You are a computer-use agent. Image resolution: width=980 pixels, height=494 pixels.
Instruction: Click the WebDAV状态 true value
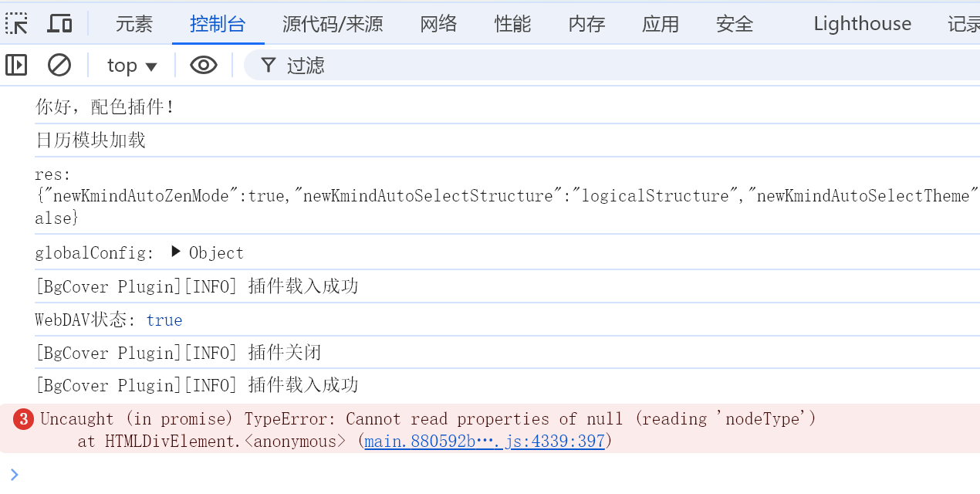click(x=164, y=320)
